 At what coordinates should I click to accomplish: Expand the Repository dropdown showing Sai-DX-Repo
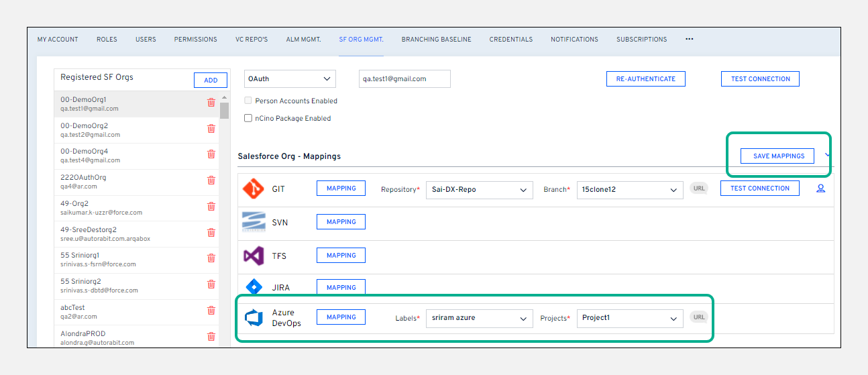tap(479, 190)
